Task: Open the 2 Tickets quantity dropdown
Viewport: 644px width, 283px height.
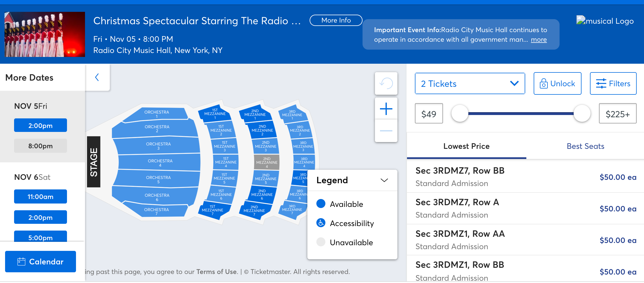Action: coord(470,83)
